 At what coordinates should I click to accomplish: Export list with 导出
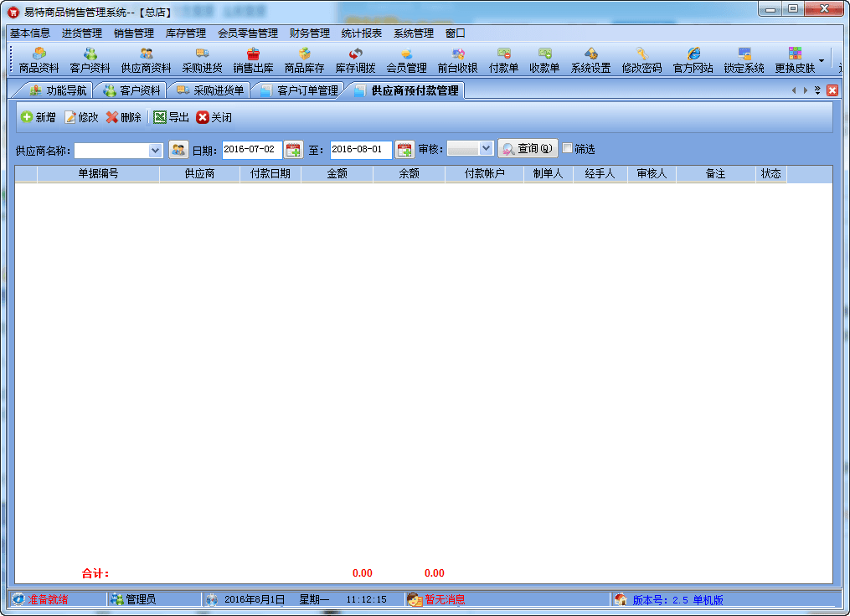coord(172,117)
